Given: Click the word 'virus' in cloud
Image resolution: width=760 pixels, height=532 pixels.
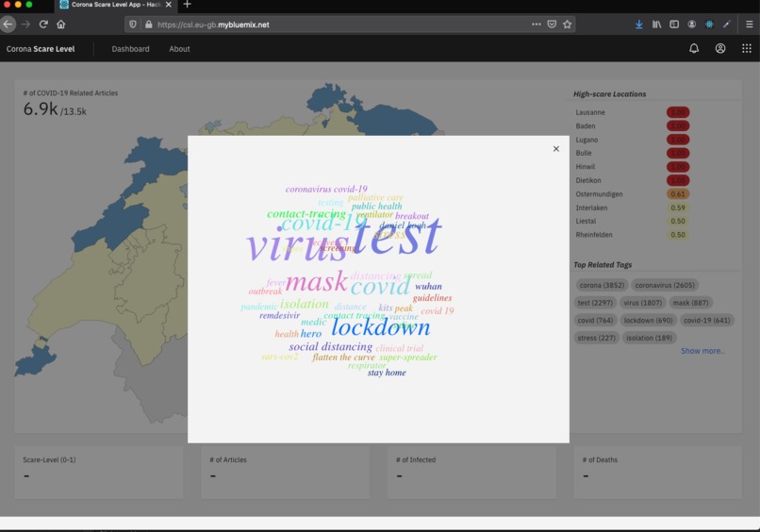Looking at the screenshot, I should click(x=297, y=245).
